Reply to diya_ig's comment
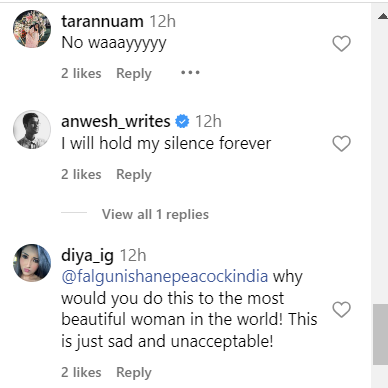 pyautogui.click(x=134, y=372)
